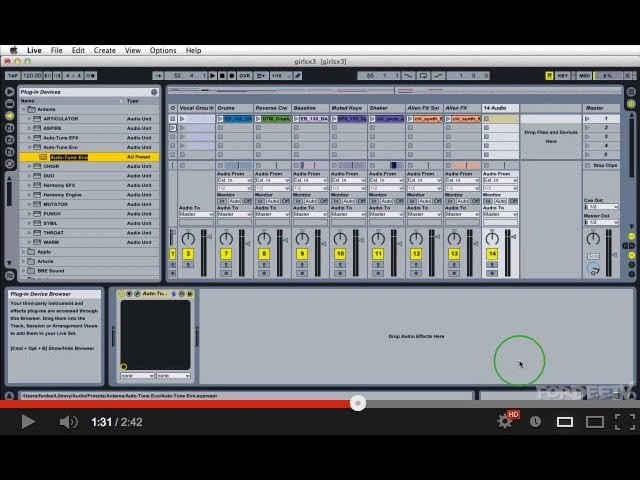Screen dimensions: 640x480
Task: Click the Session View selector yellow icon
Action: click(631, 104)
